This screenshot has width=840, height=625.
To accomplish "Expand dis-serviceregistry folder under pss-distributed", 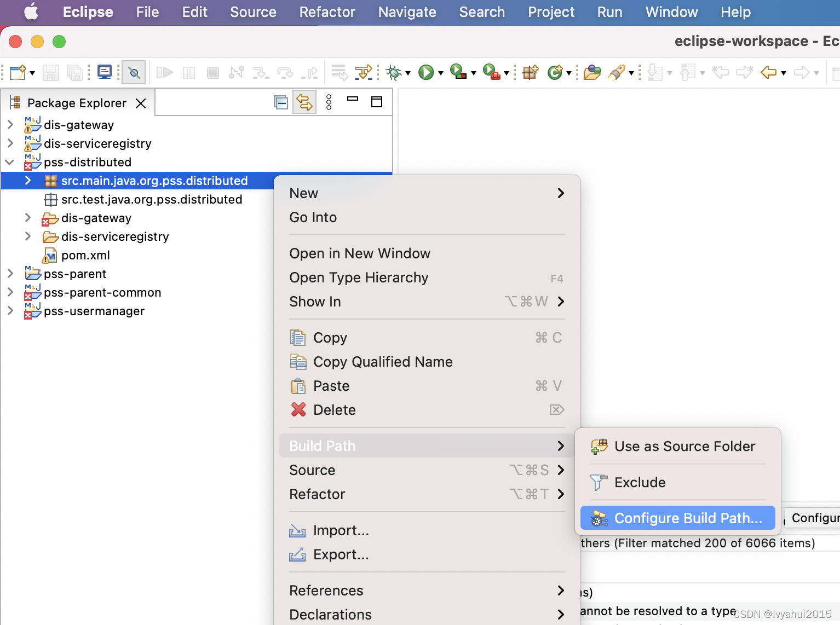I will 27,236.
